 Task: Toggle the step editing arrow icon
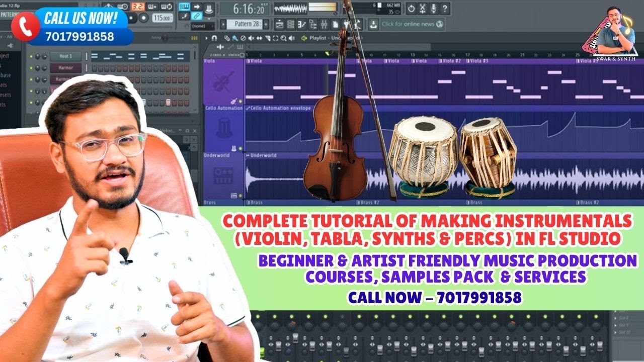(197, 7)
